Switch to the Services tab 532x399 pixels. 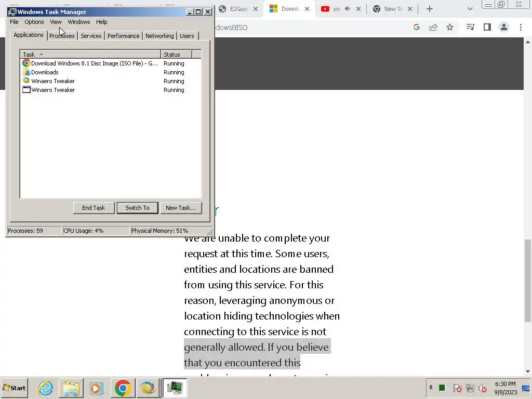[x=91, y=36]
